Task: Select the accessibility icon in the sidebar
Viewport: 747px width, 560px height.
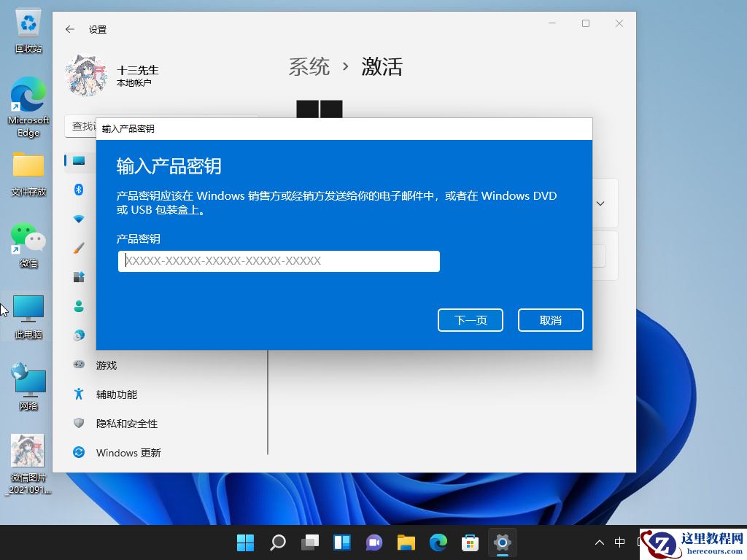Action: coord(78,394)
